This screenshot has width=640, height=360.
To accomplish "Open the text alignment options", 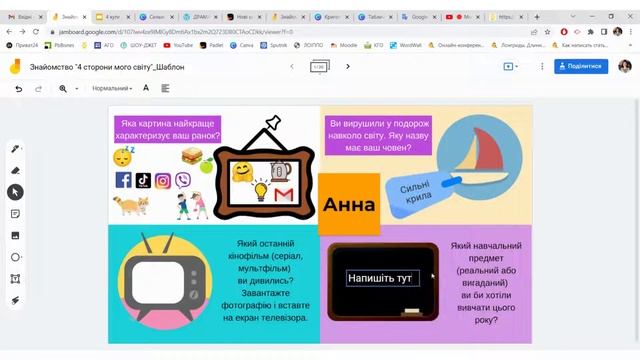I will (x=165, y=88).
